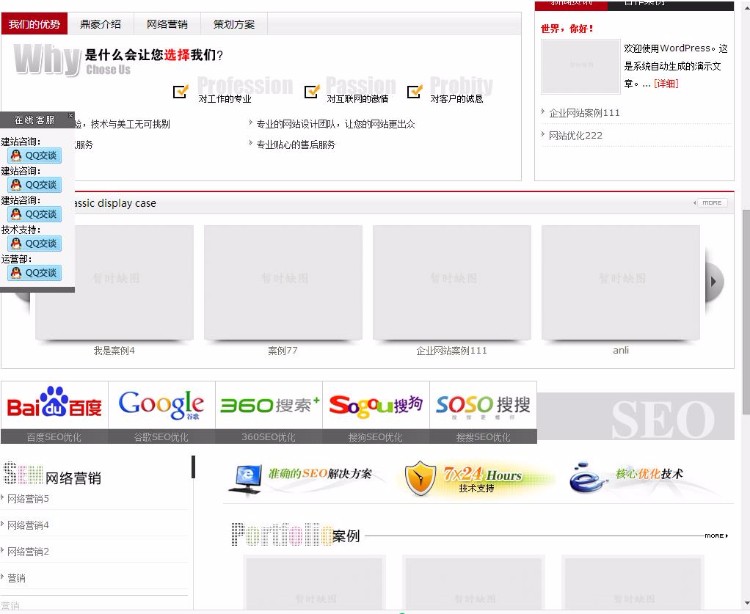
Task: Open the 世界，你好！ article title
Action: (x=567, y=29)
